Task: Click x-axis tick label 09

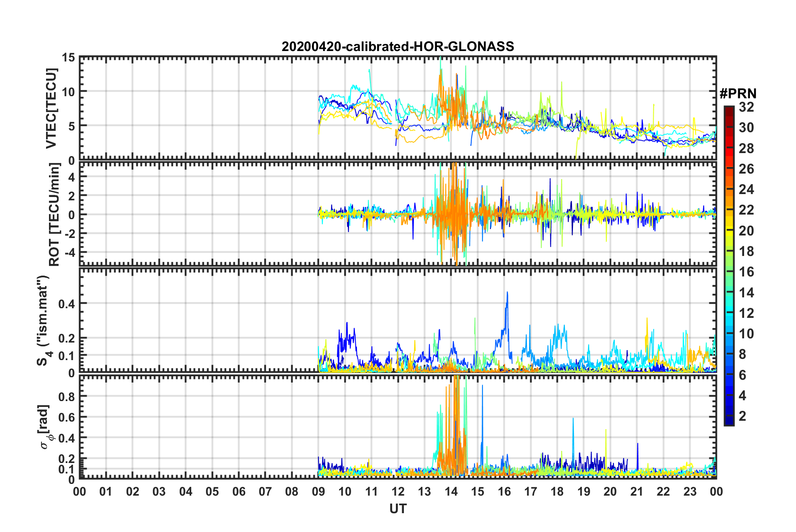Action: (x=318, y=491)
